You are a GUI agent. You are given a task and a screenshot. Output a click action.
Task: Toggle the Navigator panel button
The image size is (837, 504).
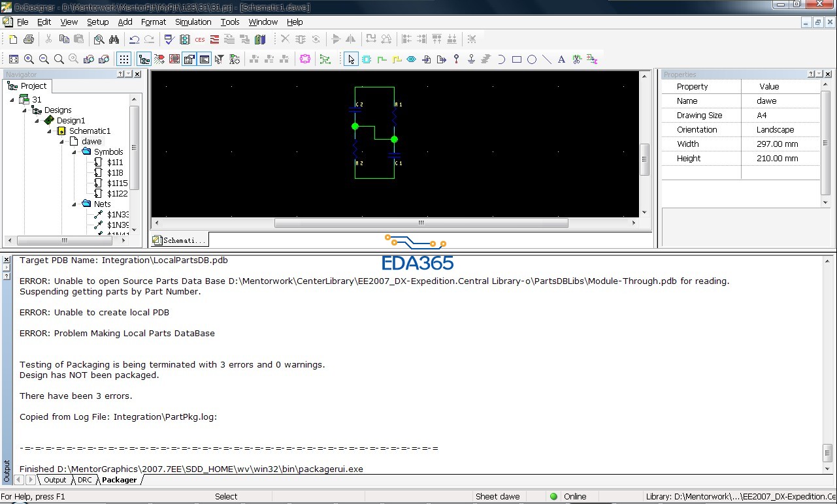click(144, 59)
